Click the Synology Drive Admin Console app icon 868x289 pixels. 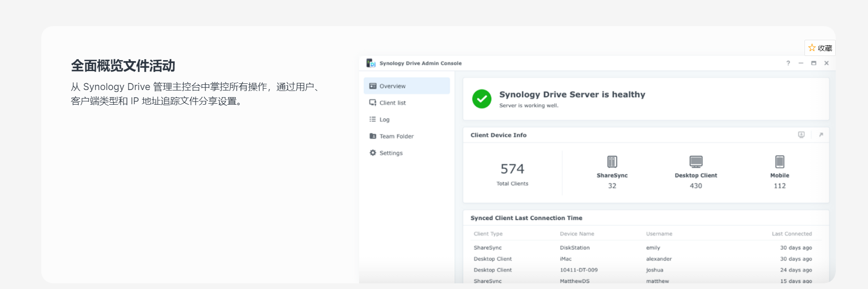(371, 63)
